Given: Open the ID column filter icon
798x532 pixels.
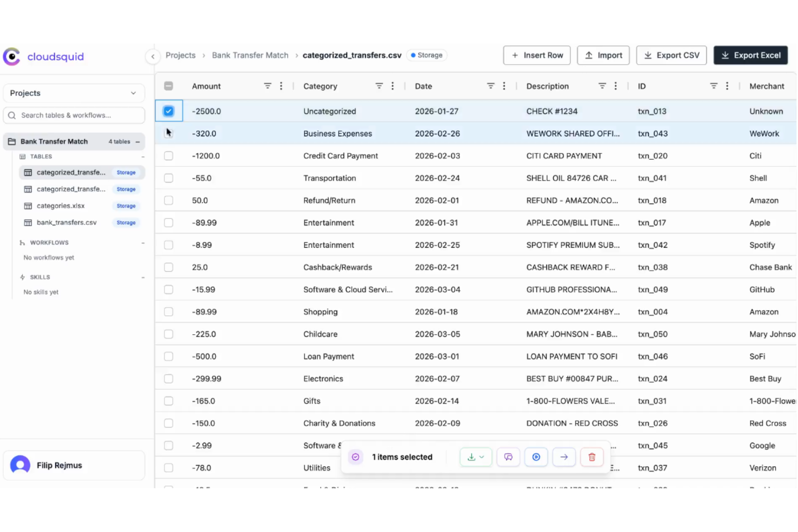Looking at the screenshot, I should (x=714, y=86).
